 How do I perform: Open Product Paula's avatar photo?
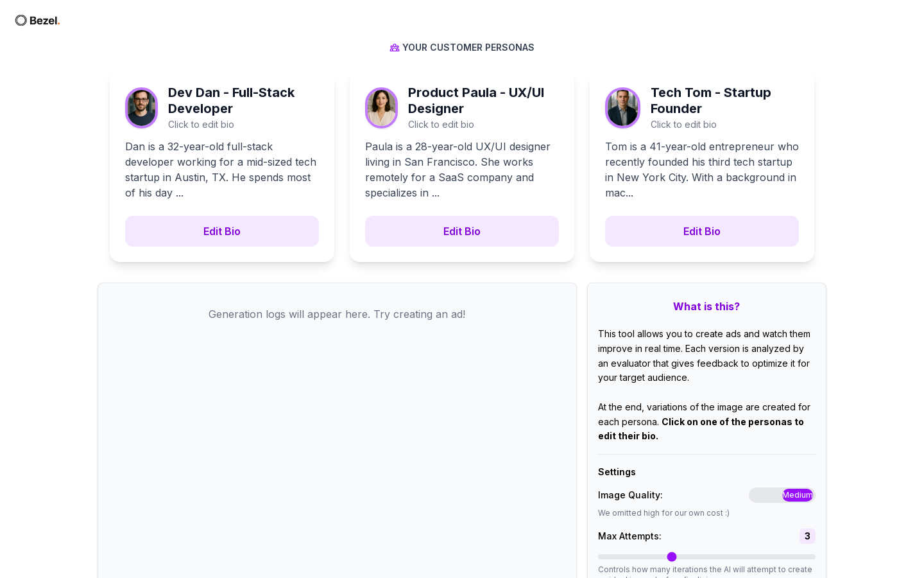coord(381,108)
